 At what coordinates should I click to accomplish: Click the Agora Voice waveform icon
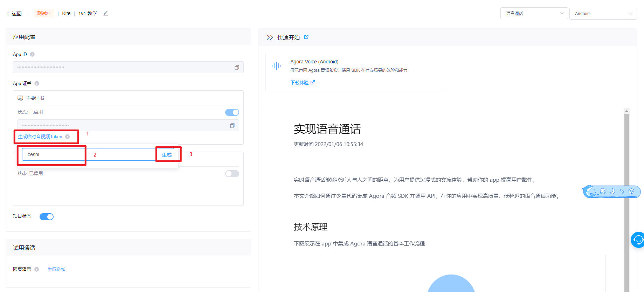point(276,66)
